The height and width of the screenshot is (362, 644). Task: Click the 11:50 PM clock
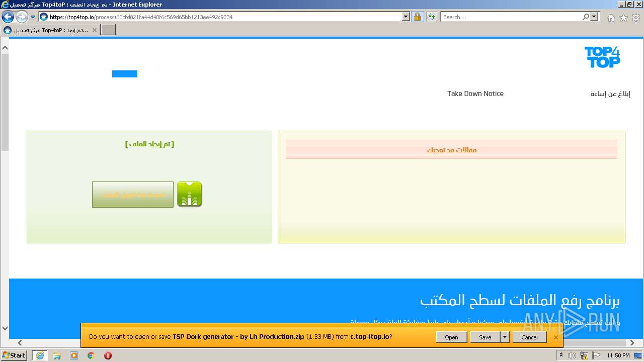pyautogui.click(x=618, y=355)
